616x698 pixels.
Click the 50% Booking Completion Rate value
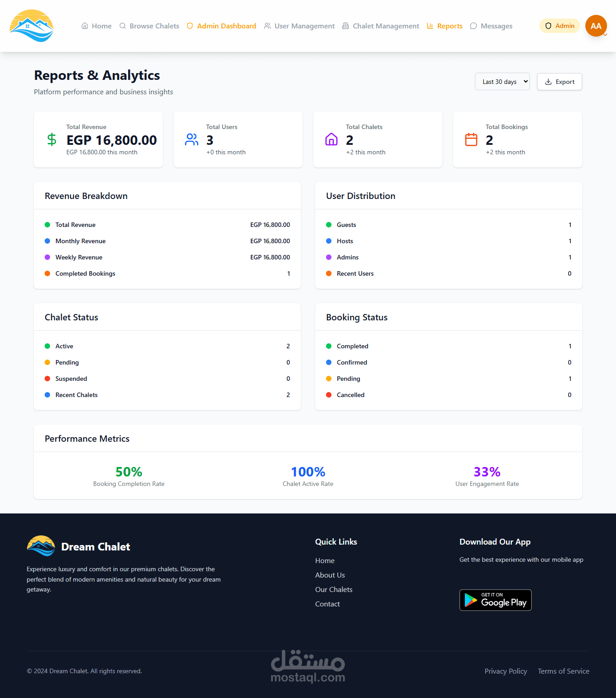pos(129,471)
